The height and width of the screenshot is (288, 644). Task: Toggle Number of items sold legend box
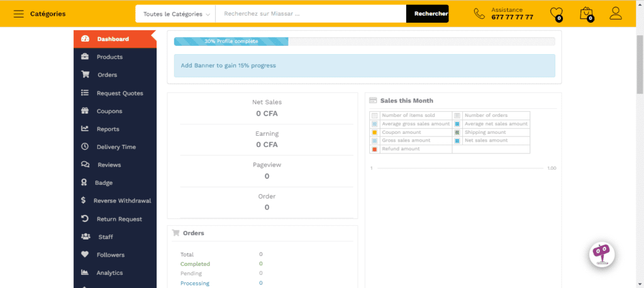click(x=375, y=116)
